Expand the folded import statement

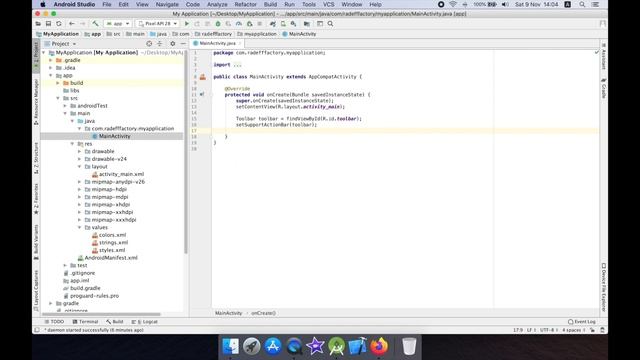click(237, 65)
